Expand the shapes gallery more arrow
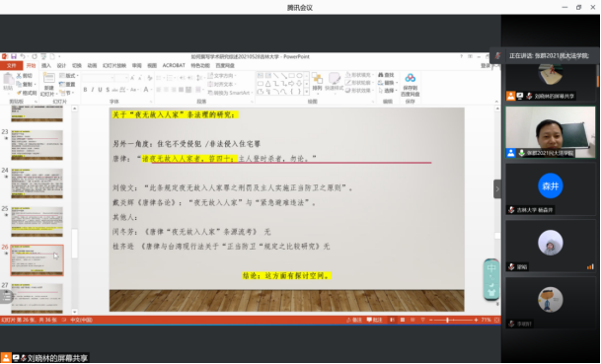This screenshot has height=364, width=601. (306, 92)
